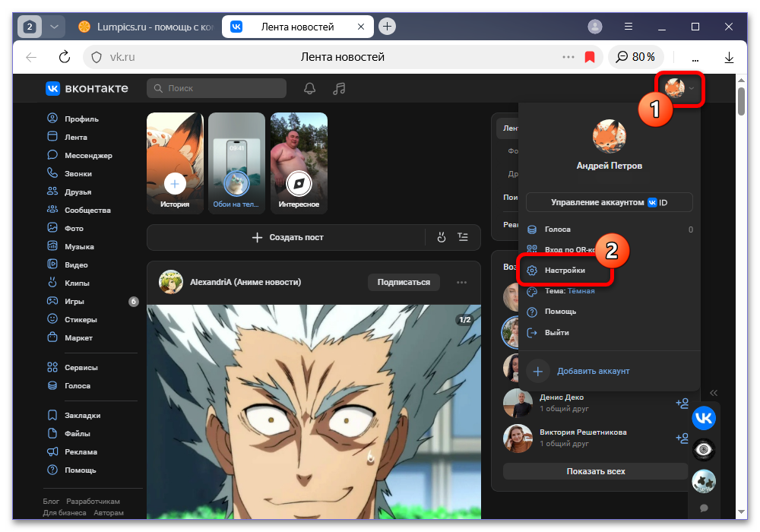Open Маркет in the left sidebar

coord(69,337)
